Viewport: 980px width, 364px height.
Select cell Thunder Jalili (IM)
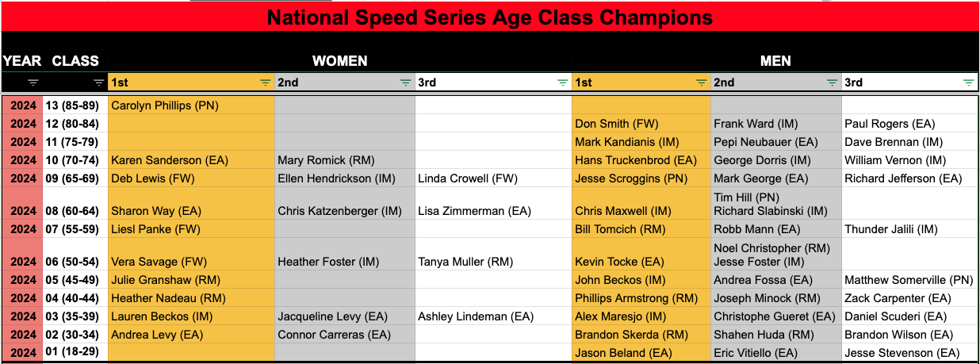pos(909,229)
